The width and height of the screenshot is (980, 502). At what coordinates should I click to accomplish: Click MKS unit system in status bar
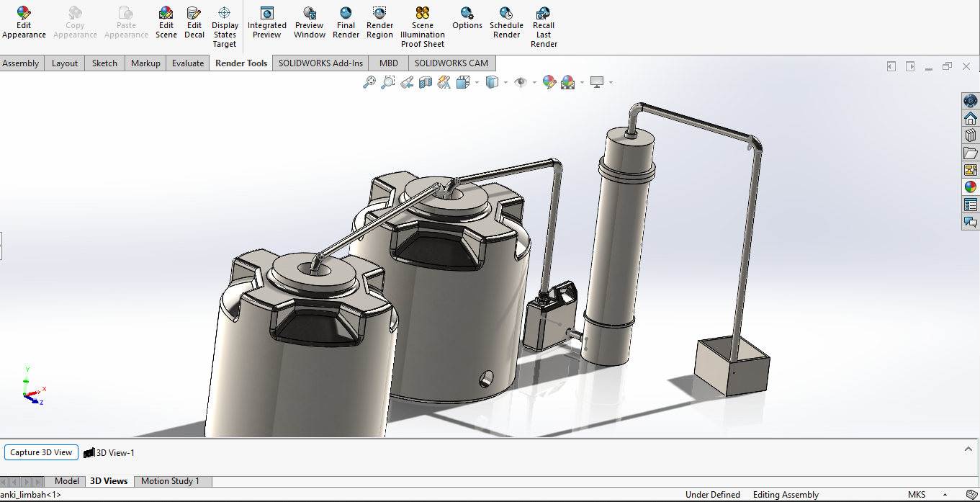(x=917, y=495)
